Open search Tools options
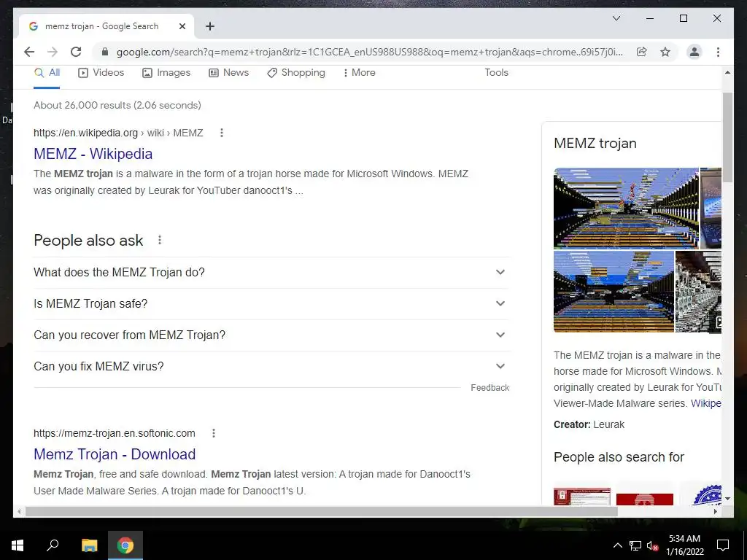This screenshot has width=747, height=560. click(x=496, y=72)
